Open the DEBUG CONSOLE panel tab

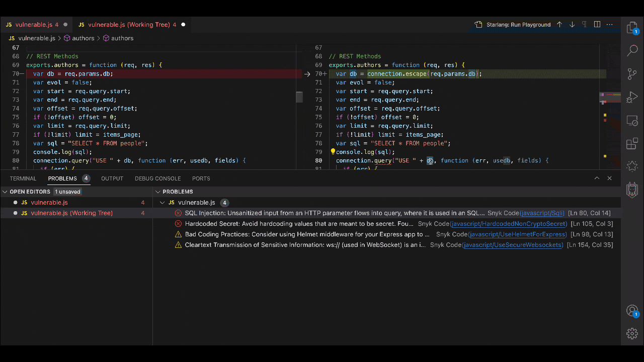pos(157,178)
